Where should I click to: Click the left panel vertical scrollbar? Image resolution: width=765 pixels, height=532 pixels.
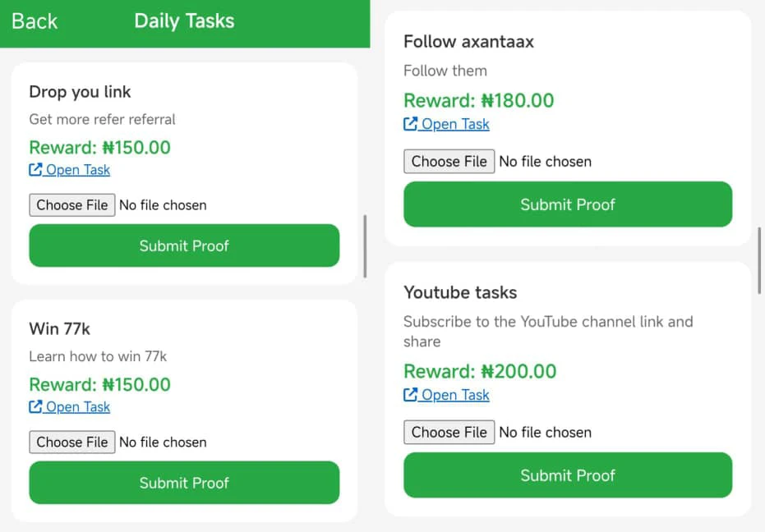[x=365, y=246]
